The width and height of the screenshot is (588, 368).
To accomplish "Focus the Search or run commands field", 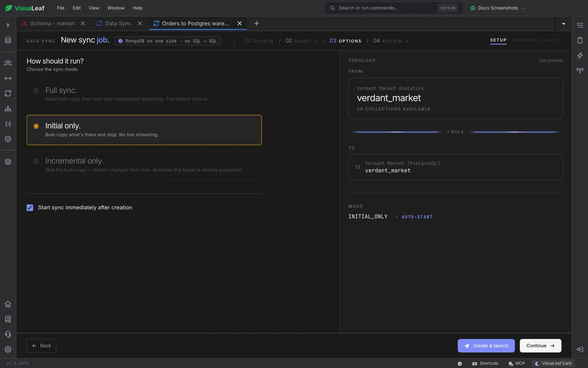I will point(394,8).
